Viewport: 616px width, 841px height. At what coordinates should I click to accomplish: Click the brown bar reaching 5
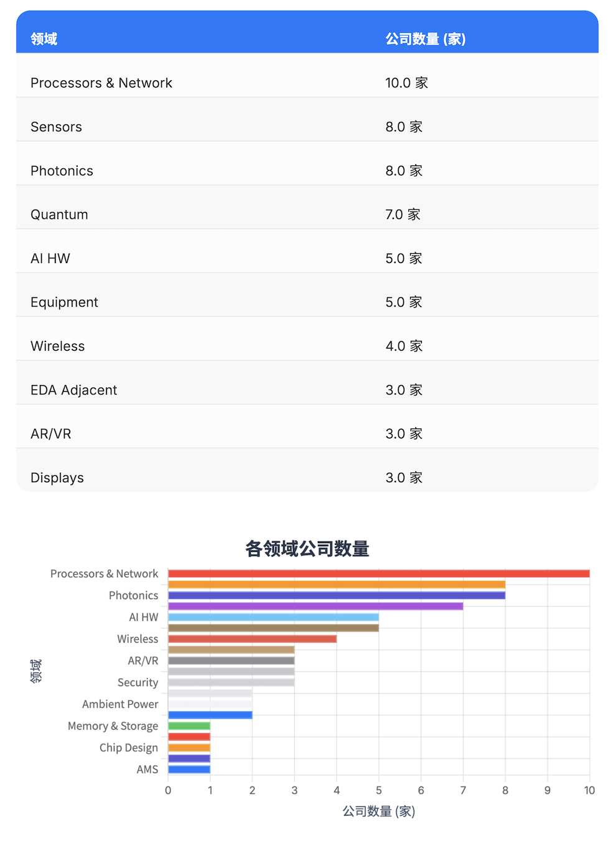point(273,628)
